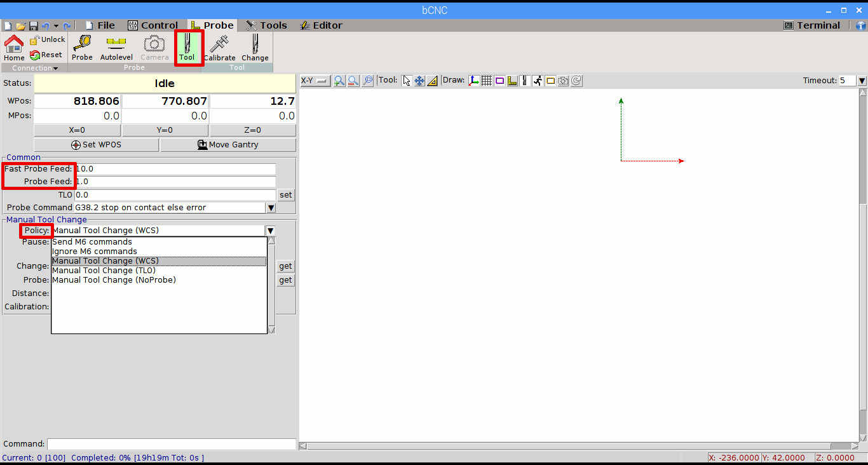Image resolution: width=868 pixels, height=465 pixels.
Task: Click the canvas horizontal scrollbar
Action: click(579, 446)
